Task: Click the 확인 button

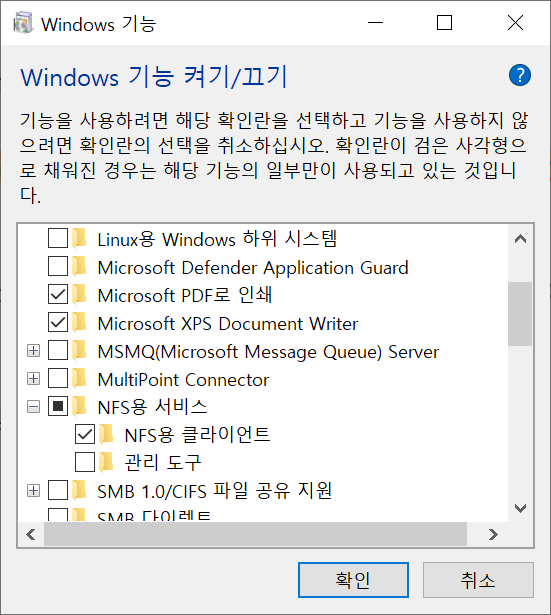Action: [x=353, y=580]
